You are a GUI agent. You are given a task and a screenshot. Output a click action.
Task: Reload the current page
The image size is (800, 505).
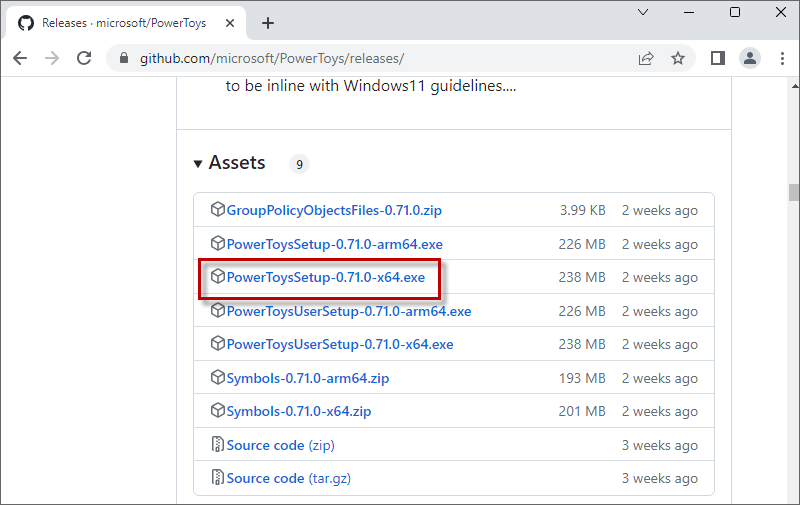click(x=84, y=58)
